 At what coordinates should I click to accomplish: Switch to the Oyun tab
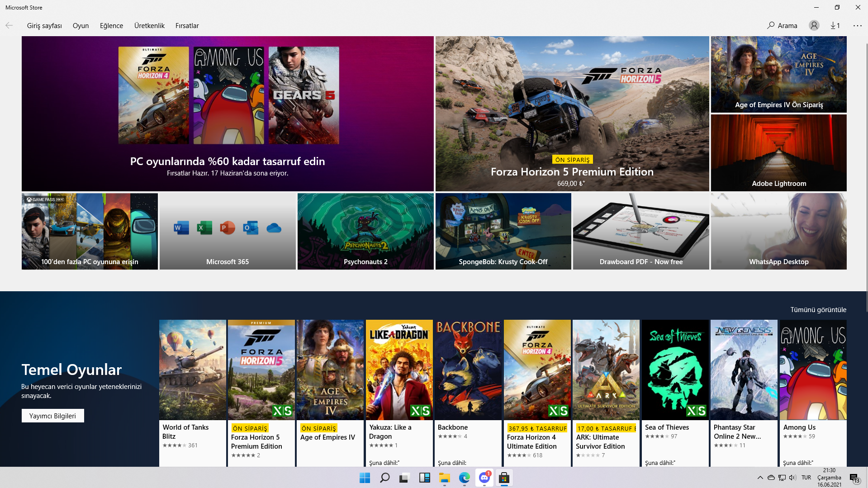81,25
